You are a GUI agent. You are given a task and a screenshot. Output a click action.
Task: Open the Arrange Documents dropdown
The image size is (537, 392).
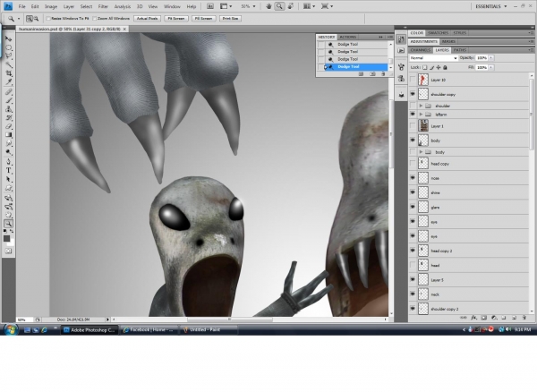(x=310, y=6)
